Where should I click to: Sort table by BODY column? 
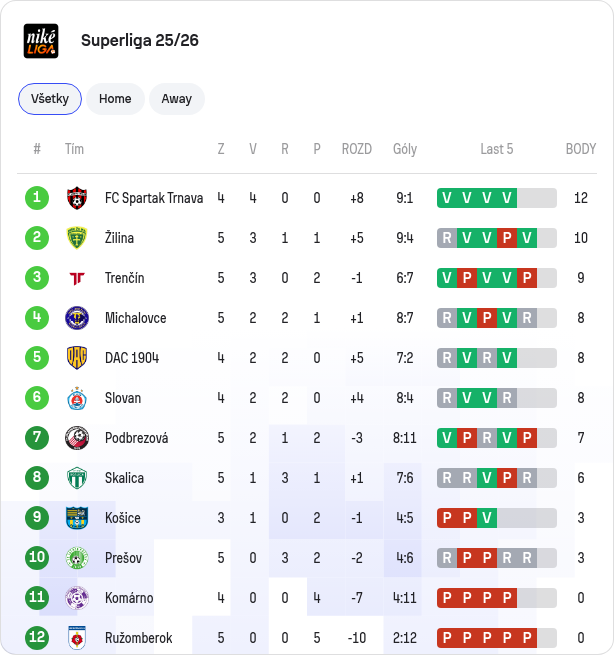(581, 149)
